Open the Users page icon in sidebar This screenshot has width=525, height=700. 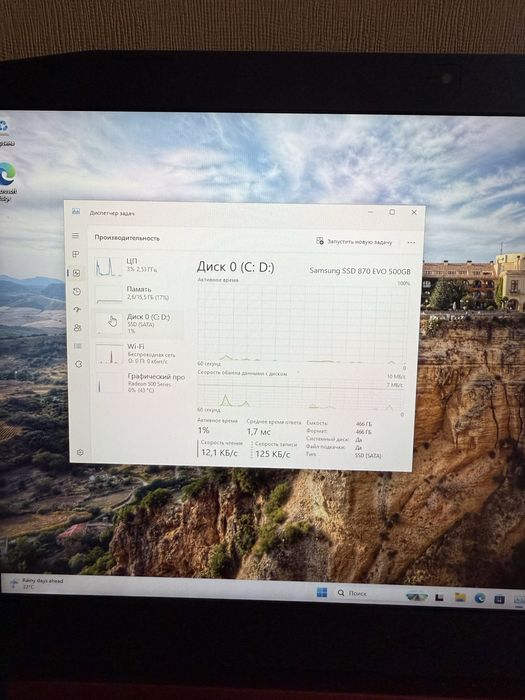click(x=78, y=328)
